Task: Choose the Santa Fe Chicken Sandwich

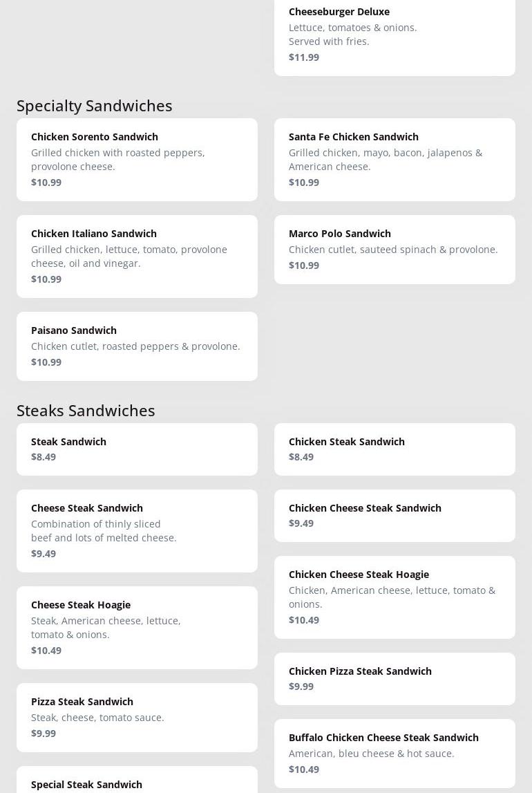Action: click(395, 160)
